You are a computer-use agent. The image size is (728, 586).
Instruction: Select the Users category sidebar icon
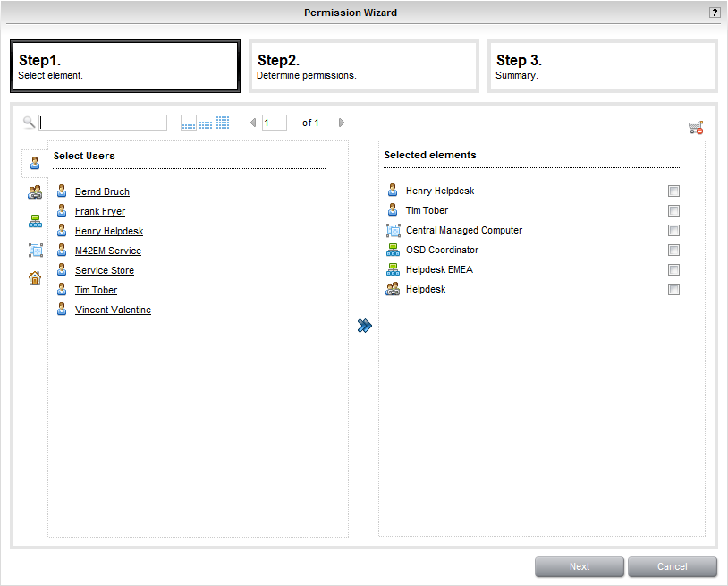click(35, 163)
